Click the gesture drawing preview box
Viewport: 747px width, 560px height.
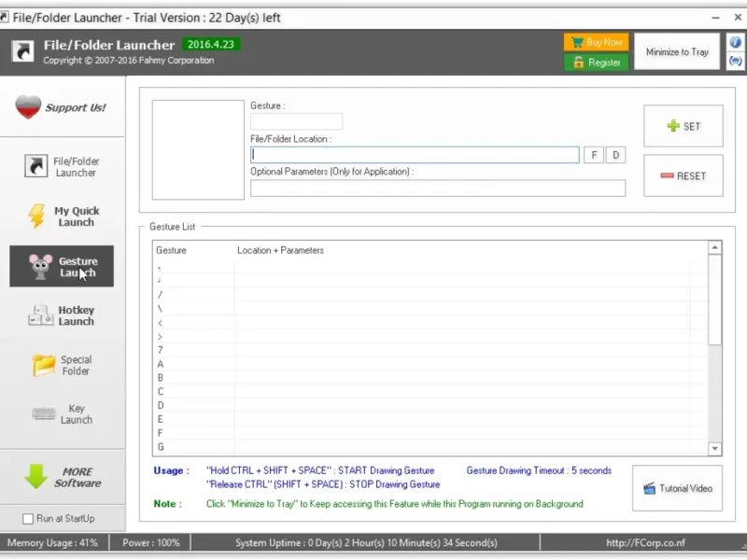pos(198,149)
